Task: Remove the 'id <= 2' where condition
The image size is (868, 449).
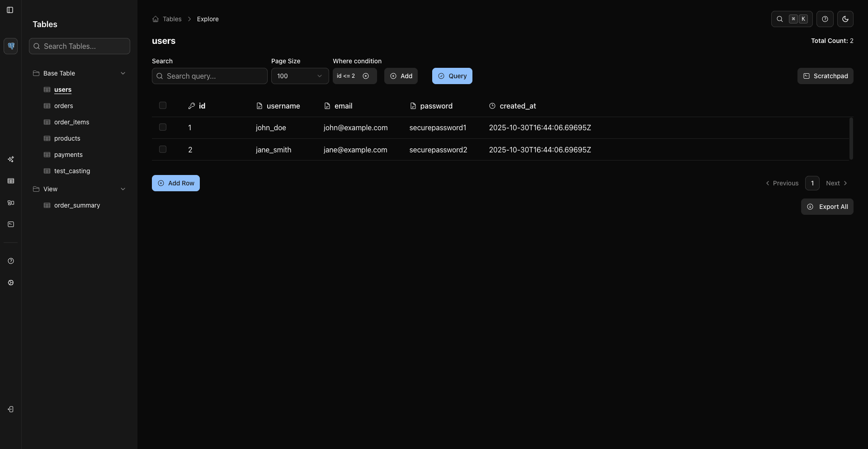Action: (x=366, y=76)
